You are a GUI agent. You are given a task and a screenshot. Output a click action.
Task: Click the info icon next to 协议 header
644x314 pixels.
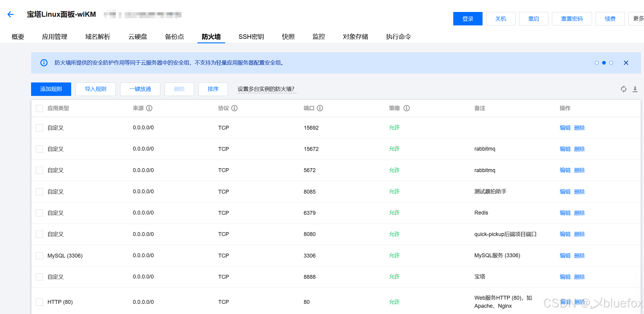click(x=234, y=108)
